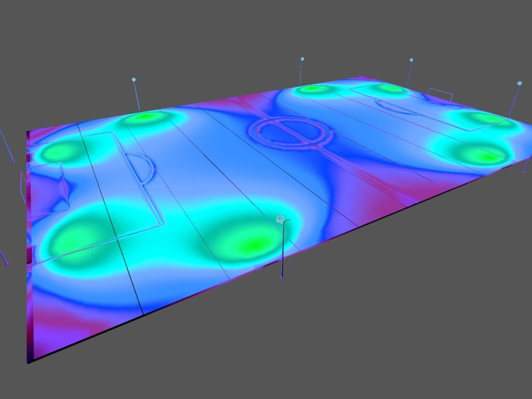Select the floodlight lamp above the far halfway line
The height and width of the screenshot is (399, 532).
pyautogui.click(x=302, y=59)
